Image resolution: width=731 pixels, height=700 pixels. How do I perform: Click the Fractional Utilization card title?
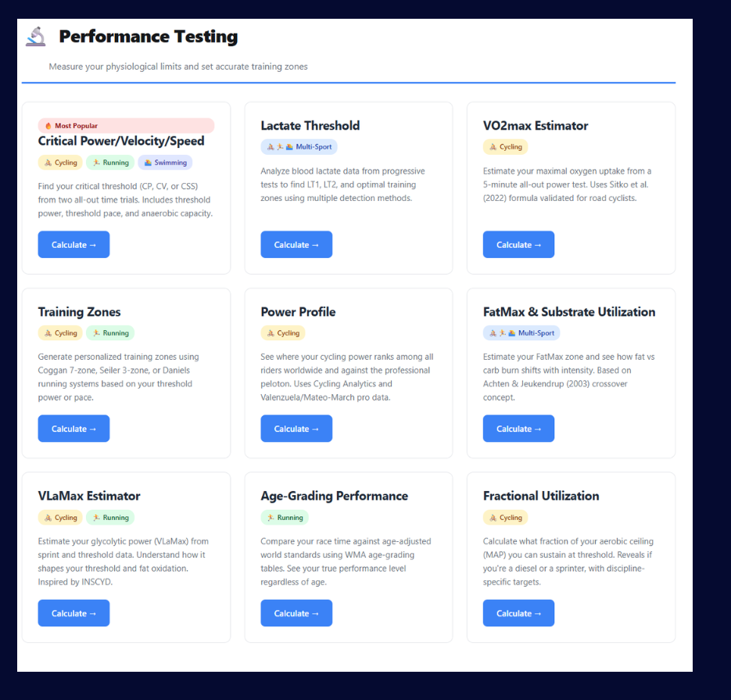pyautogui.click(x=541, y=496)
